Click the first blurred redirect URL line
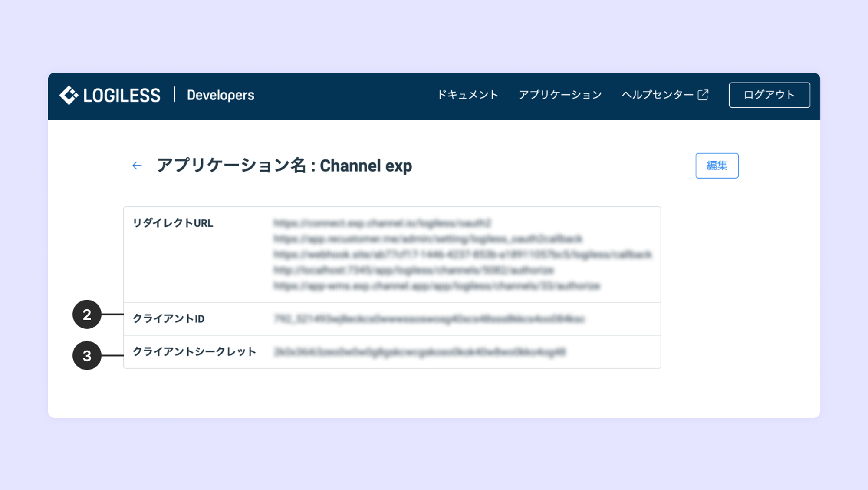 point(382,223)
